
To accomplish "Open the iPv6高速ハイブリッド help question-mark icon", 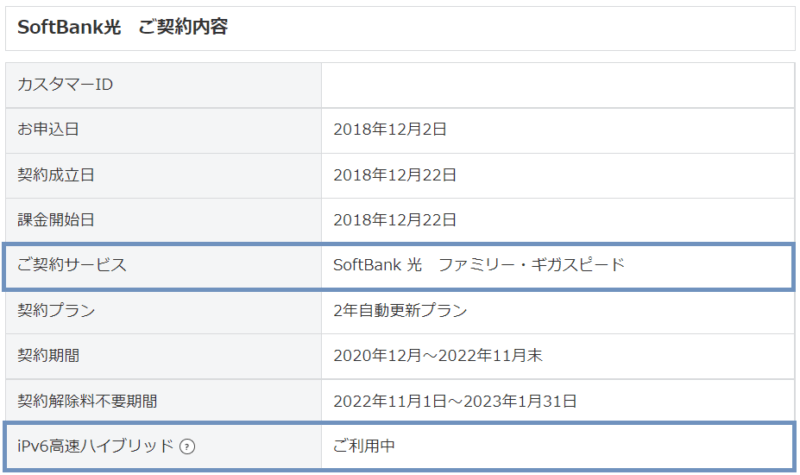I will click(187, 447).
